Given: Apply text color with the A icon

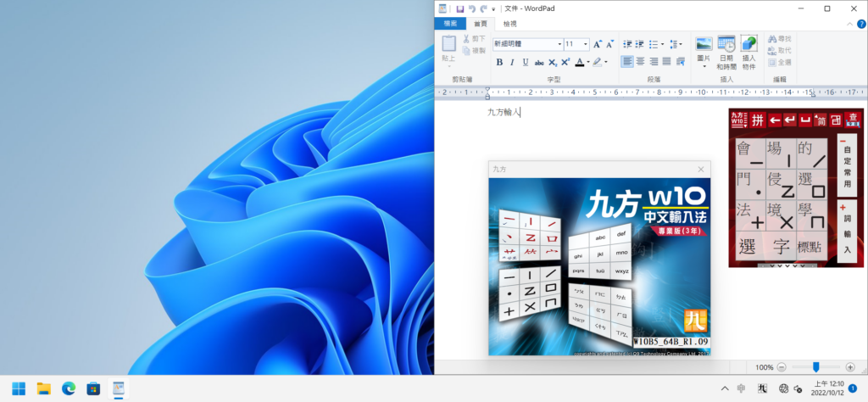Looking at the screenshot, I should pyautogui.click(x=580, y=62).
